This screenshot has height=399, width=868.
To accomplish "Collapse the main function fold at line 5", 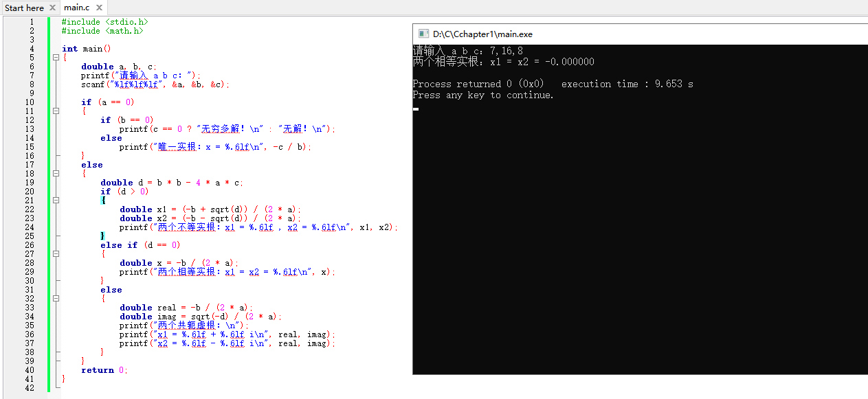I will (x=56, y=58).
